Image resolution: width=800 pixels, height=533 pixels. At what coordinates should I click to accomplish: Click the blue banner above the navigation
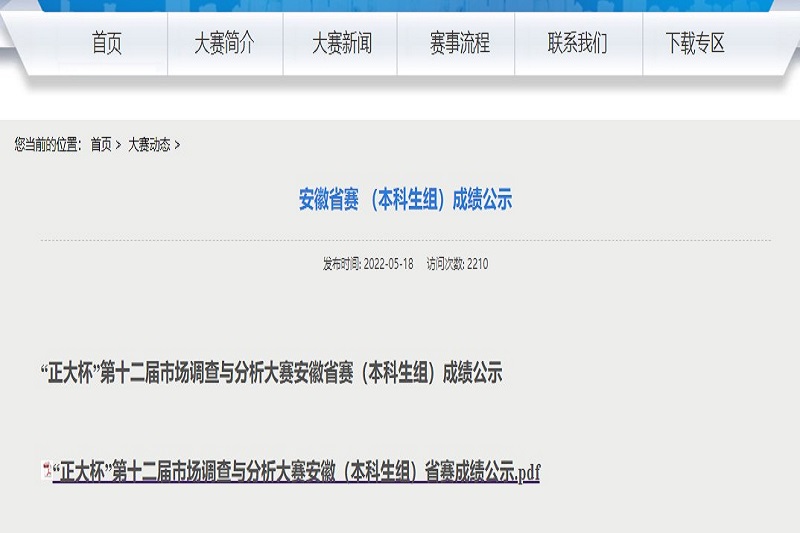400,5
